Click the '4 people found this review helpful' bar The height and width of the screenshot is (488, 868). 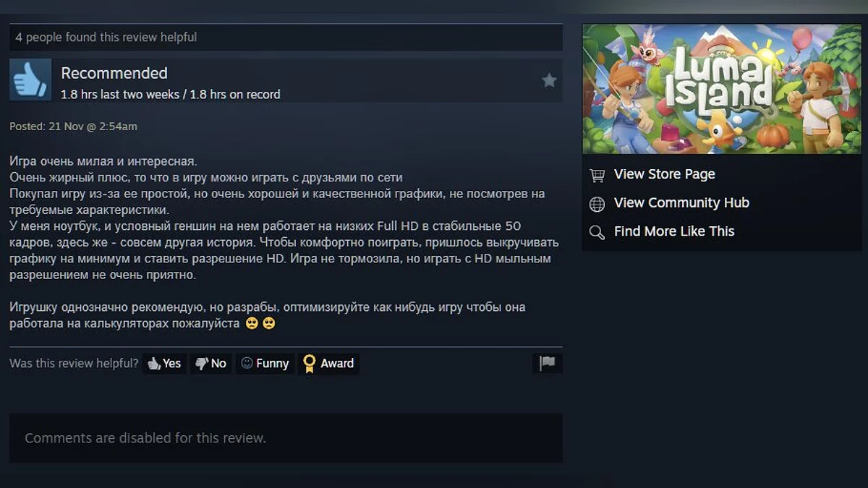click(286, 37)
